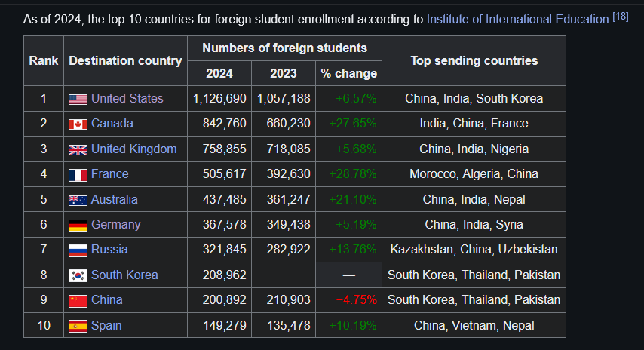This screenshot has height=350, width=644.
Task: Open the United States article link
Action: [127, 98]
